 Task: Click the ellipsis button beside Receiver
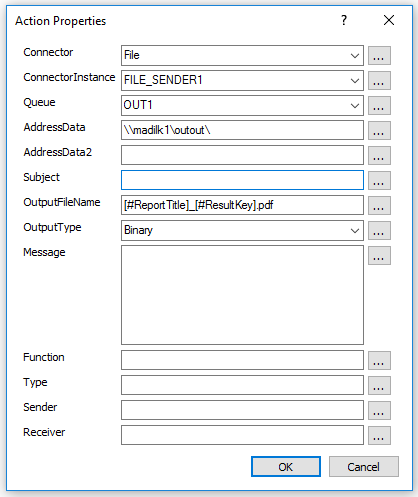[x=379, y=436]
